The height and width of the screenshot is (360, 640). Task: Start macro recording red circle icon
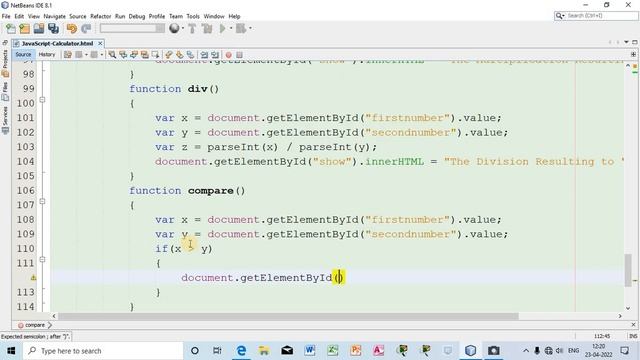tap(229, 55)
